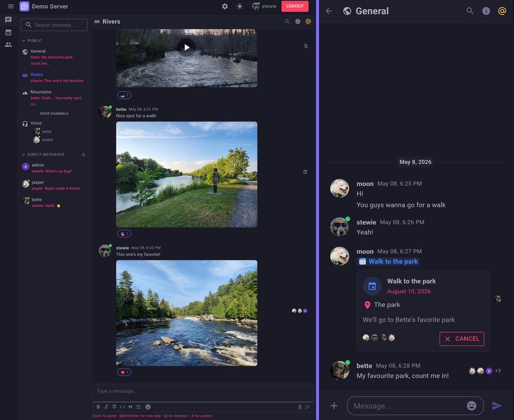Insert inline code with the code icon
514x420 pixels.
(x=122, y=407)
